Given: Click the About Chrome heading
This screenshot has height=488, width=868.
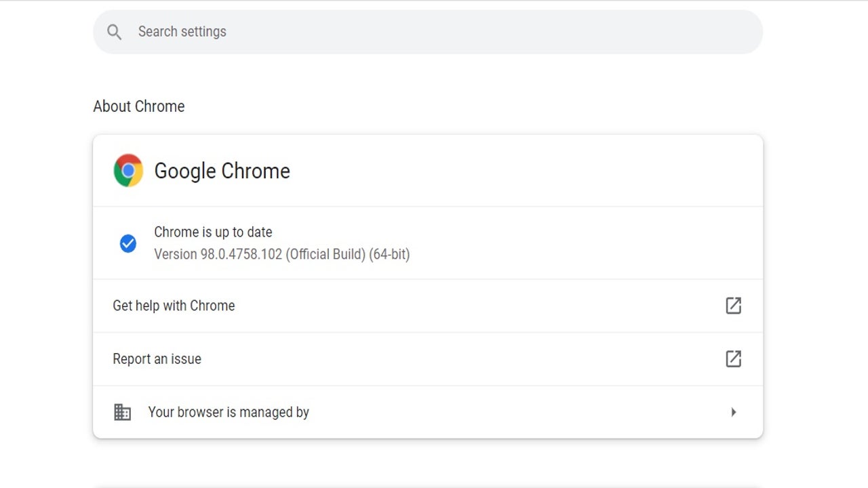Looking at the screenshot, I should 139,106.
